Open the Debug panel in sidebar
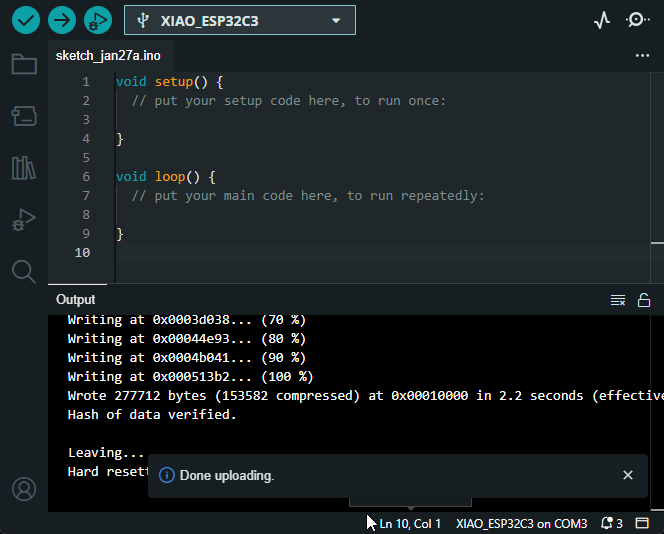Image resolution: width=664 pixels, height=534 pixels. 24,220
